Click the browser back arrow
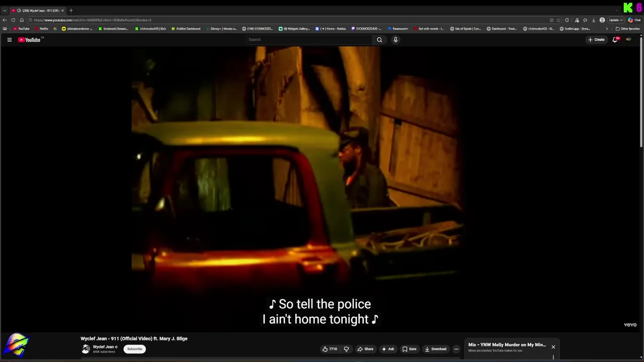 5,20
